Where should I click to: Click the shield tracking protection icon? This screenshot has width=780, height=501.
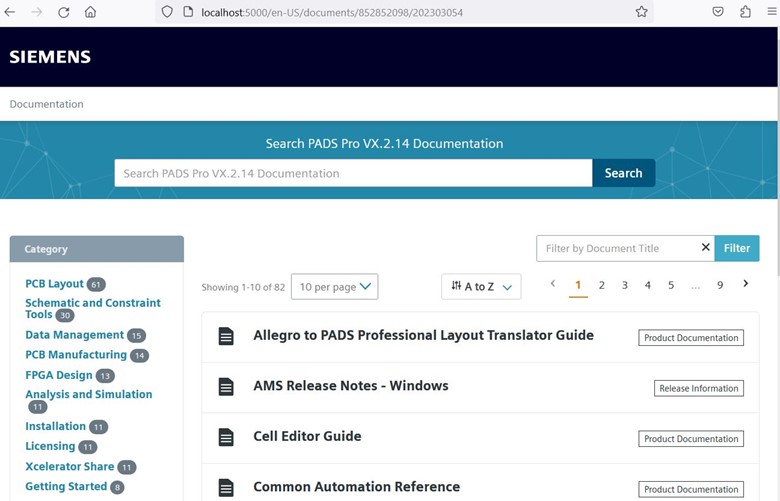(x=167, y=11)
